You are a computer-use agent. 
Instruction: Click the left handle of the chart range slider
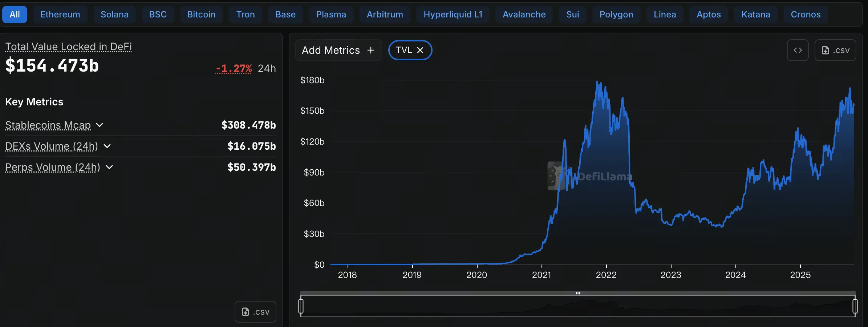301,306
